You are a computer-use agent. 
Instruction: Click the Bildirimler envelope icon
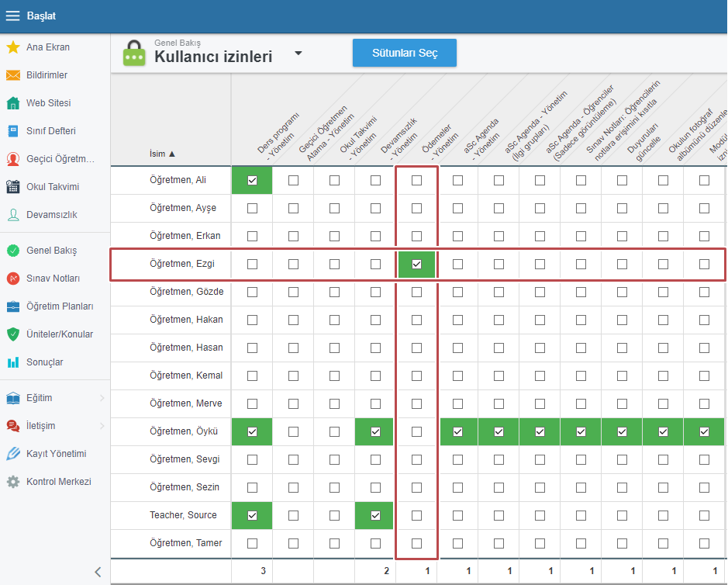tap(13, 75)
